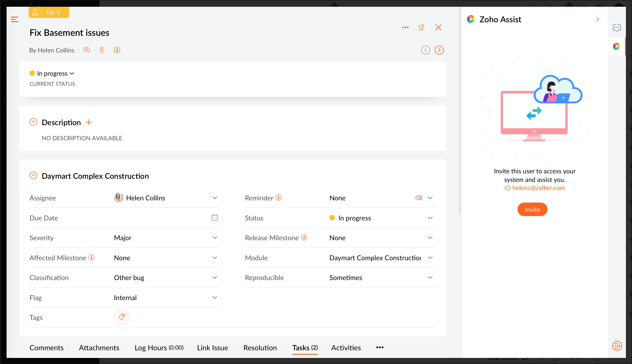This screenshot has height=364, width=632.
Task: Click the hamburger menu icon
Action: (x=14, y=19)
